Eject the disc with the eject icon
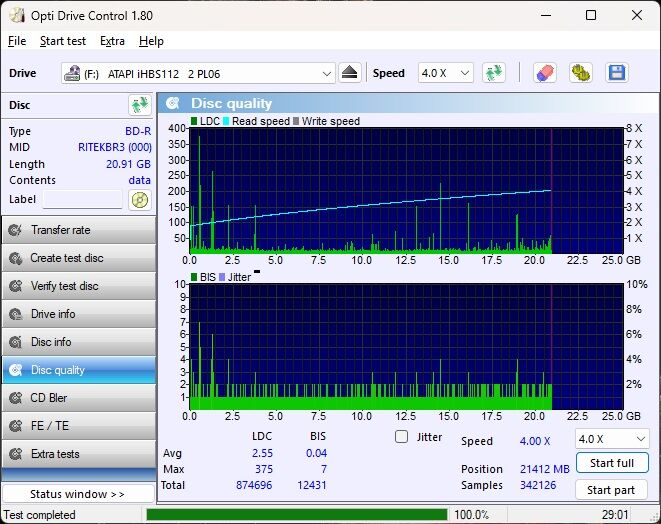This screenshot has height=524, width=661. tap(349, 73)
